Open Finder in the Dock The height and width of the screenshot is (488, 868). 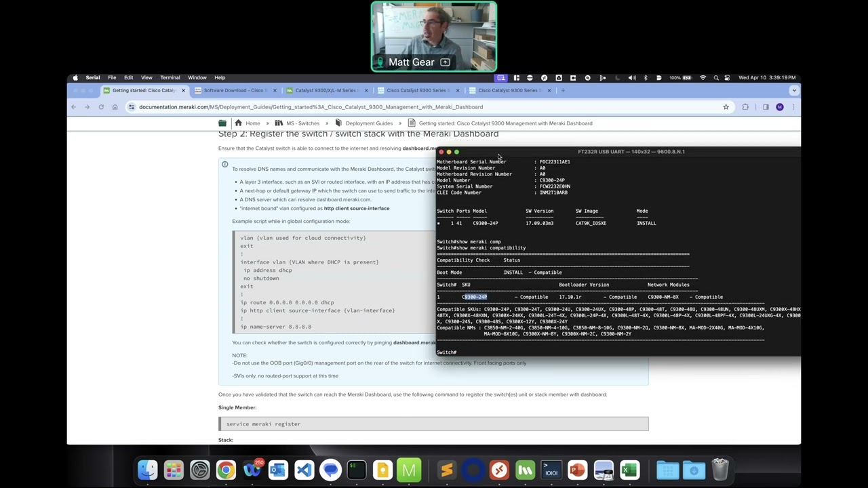click(148, 470)
